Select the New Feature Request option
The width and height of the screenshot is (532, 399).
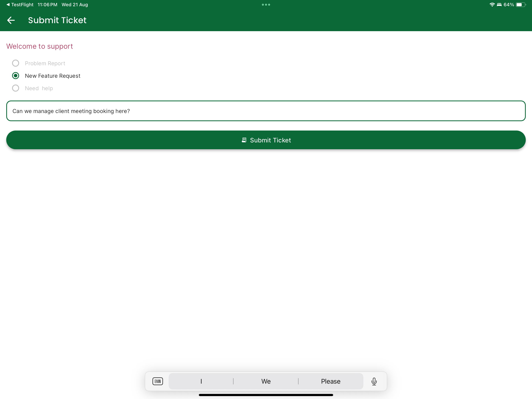tap(16, 76)
